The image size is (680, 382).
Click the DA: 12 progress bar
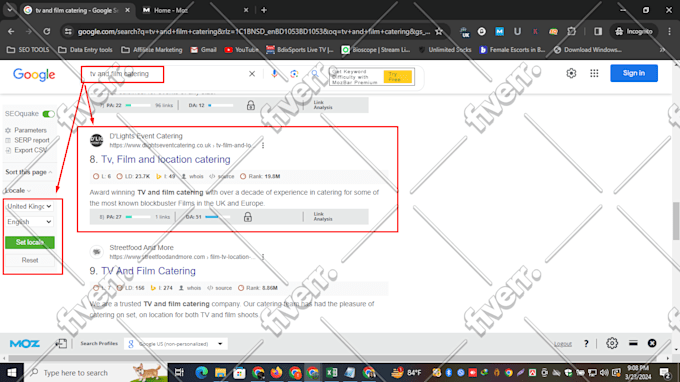click(x=220, y=105)
